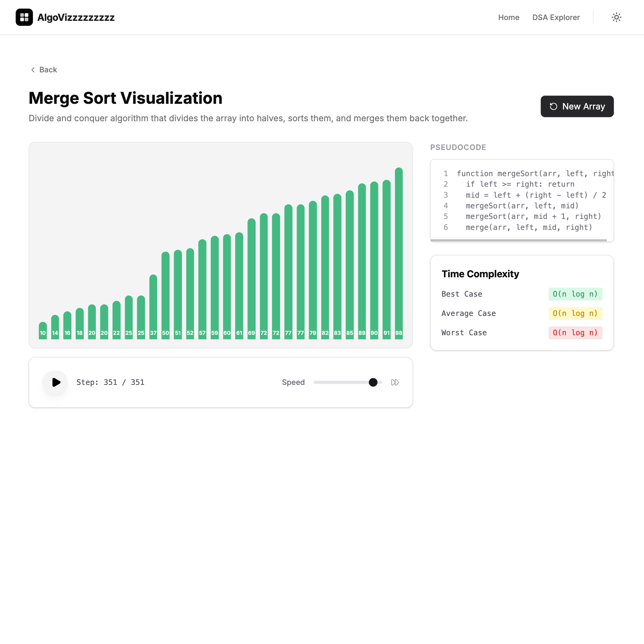
Task: Click the Worst Case O(n log n) badge
Action: pos(575,333)
